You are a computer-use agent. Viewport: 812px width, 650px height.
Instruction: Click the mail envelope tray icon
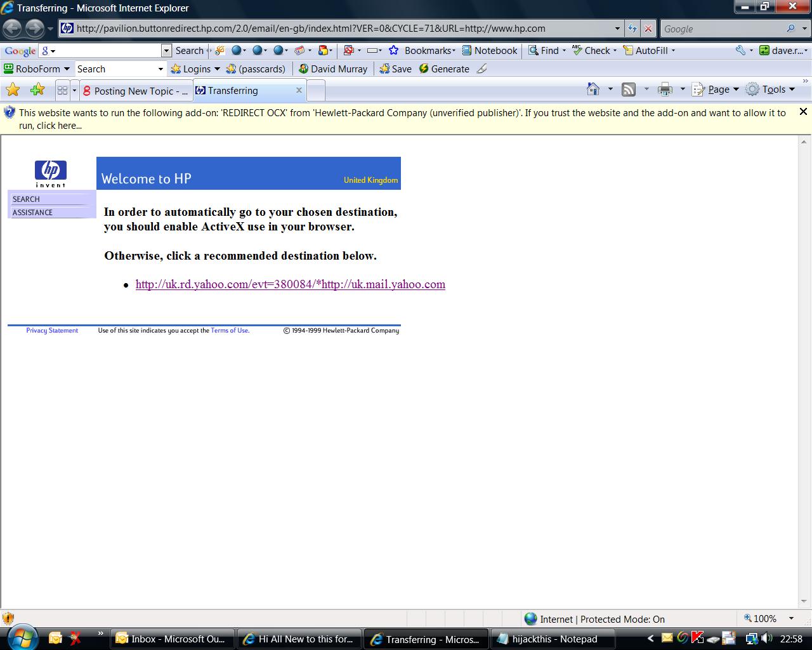point(667,638)
